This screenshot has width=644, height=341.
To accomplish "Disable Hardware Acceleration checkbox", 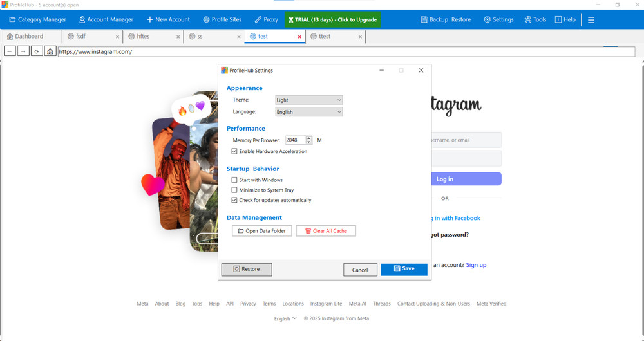I will click(x=234, y=151).
